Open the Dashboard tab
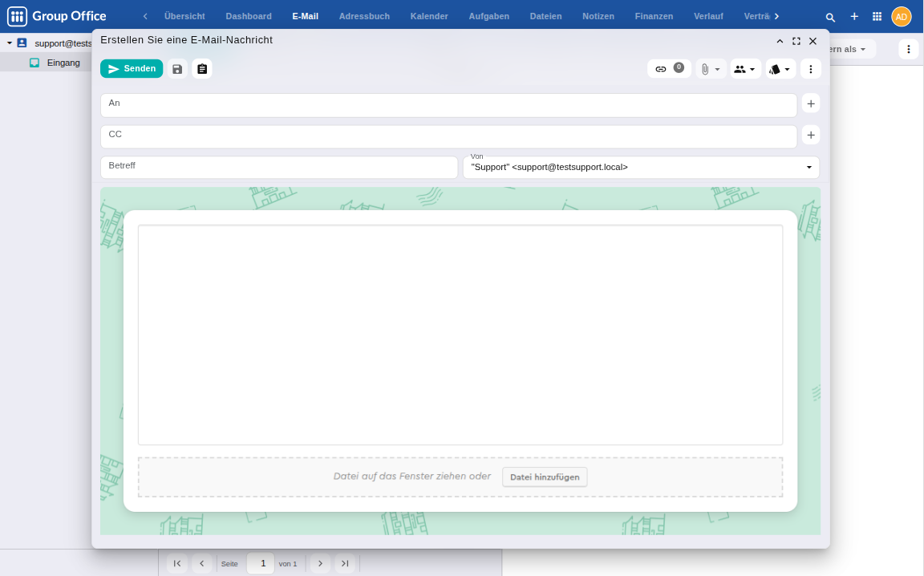 tap(249, 17)
